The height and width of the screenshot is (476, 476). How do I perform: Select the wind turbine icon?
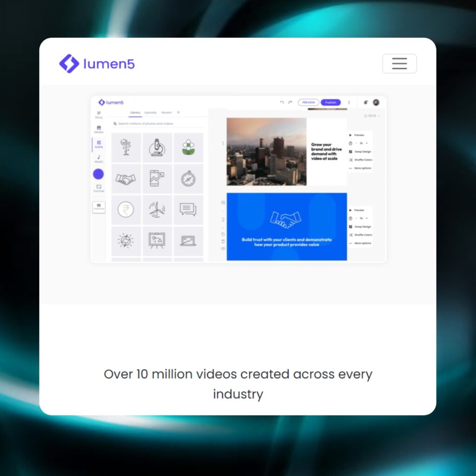point(157,210)
